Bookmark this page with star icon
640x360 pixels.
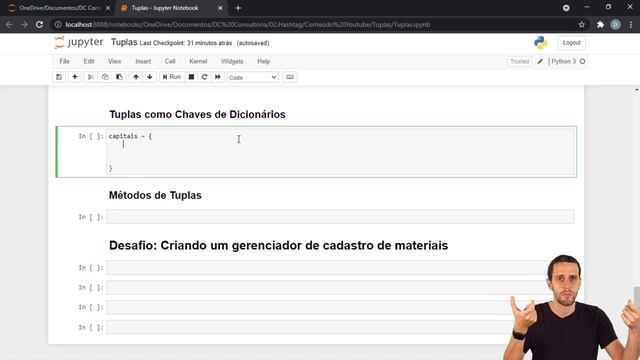coord(582,25)
